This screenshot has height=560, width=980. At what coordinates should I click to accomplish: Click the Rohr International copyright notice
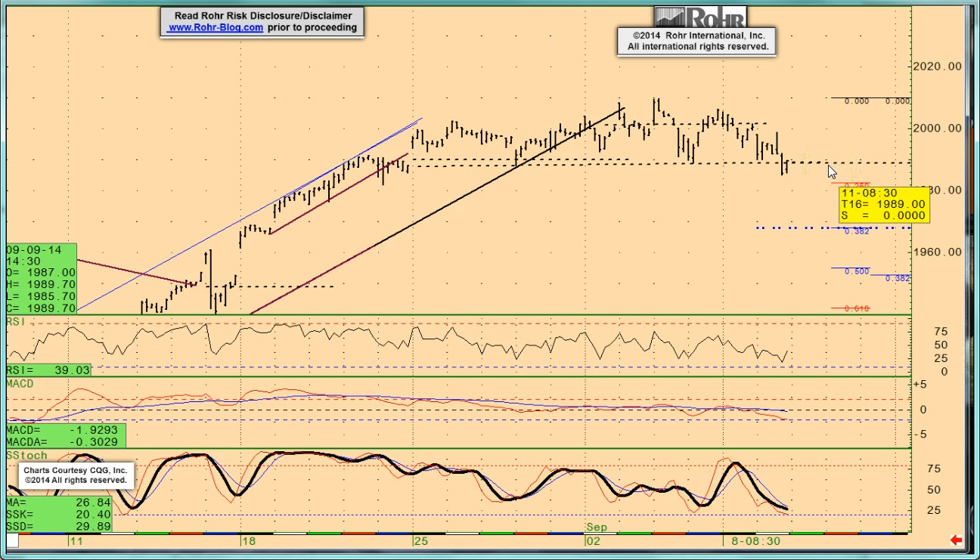pyautogui.click(x=697, y=41)
